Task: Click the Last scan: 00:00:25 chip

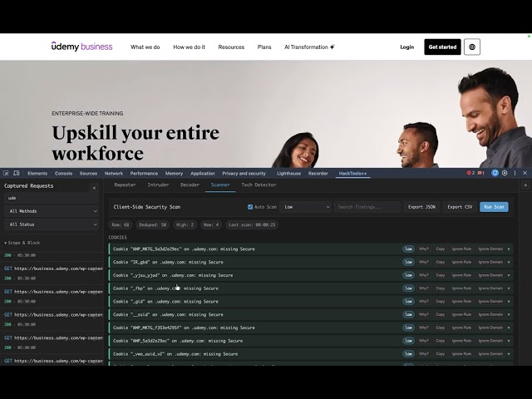Action: click(252, 224)
